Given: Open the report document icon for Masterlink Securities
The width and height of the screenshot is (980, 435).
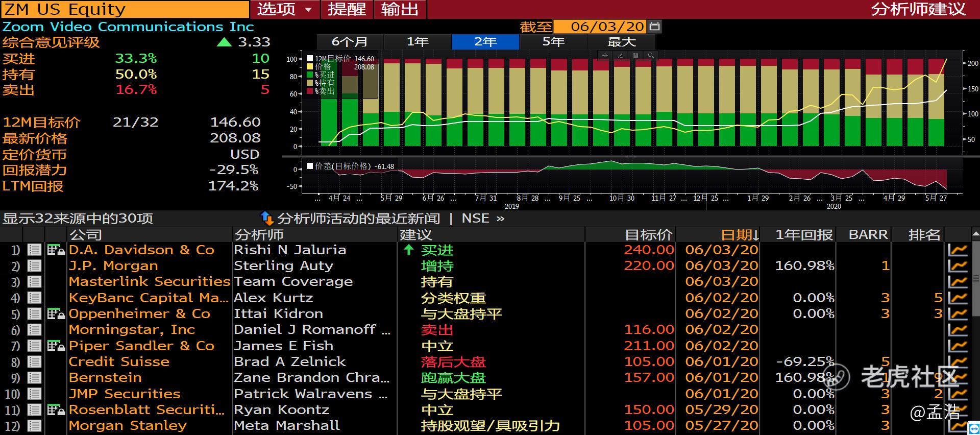Looking at the screenshot, I should click(x=34, y=281).
